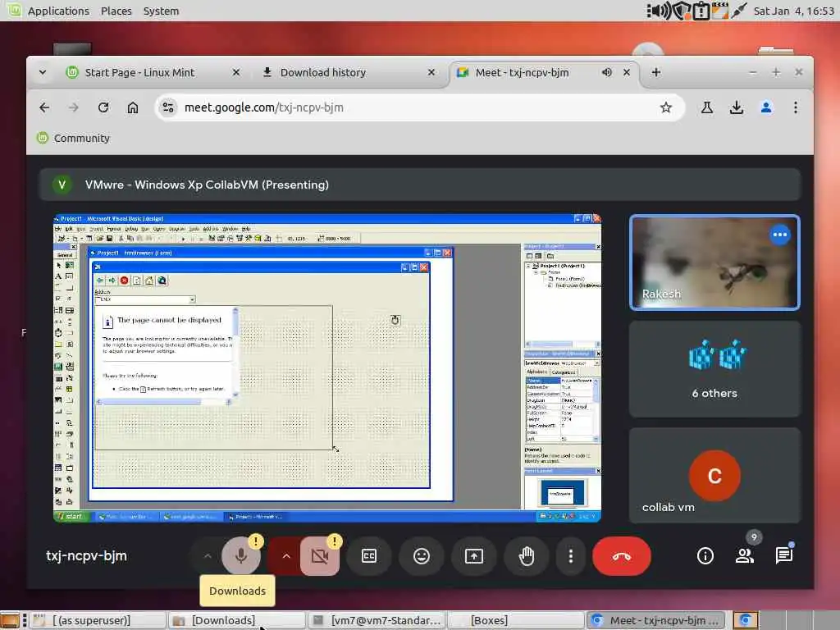Click the Meet - txj-ncpv-bjm taskbar item
This screenshot has width=840, height=630.
pos(655,620)
